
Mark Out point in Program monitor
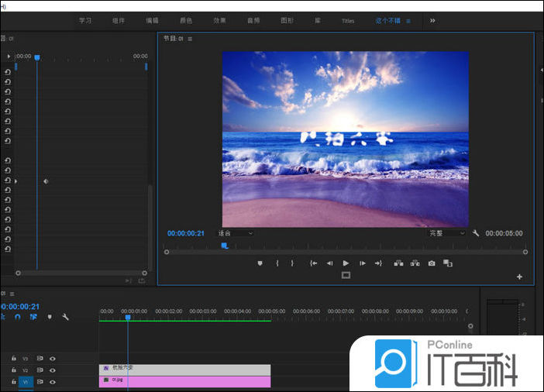292,263
